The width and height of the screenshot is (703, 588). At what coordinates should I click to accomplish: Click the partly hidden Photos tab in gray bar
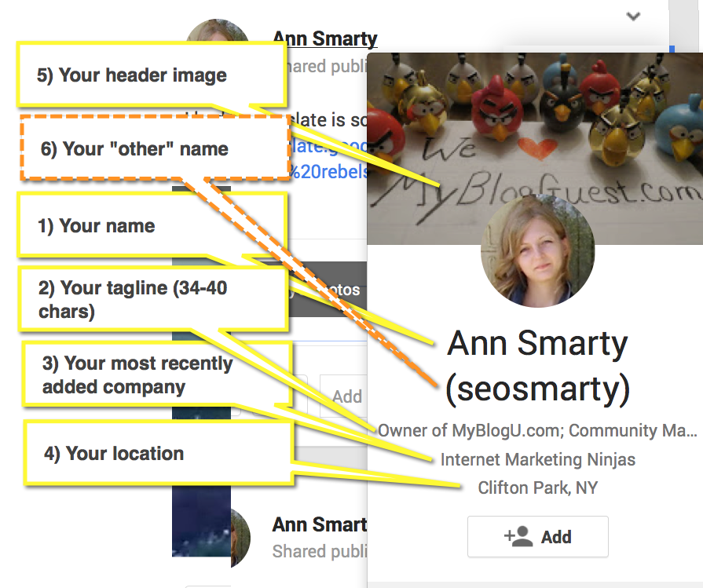338,290
